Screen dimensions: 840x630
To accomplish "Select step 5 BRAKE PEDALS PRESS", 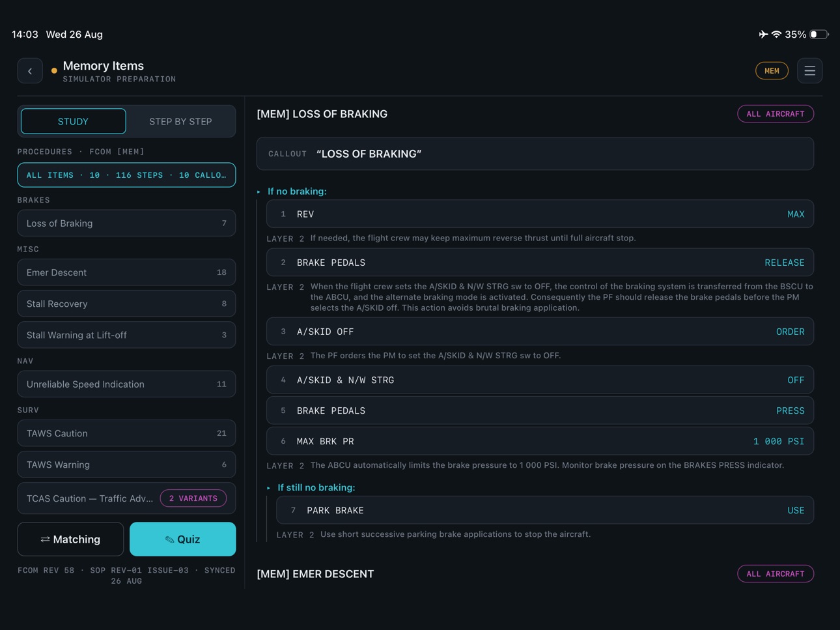I will (540, 411).
